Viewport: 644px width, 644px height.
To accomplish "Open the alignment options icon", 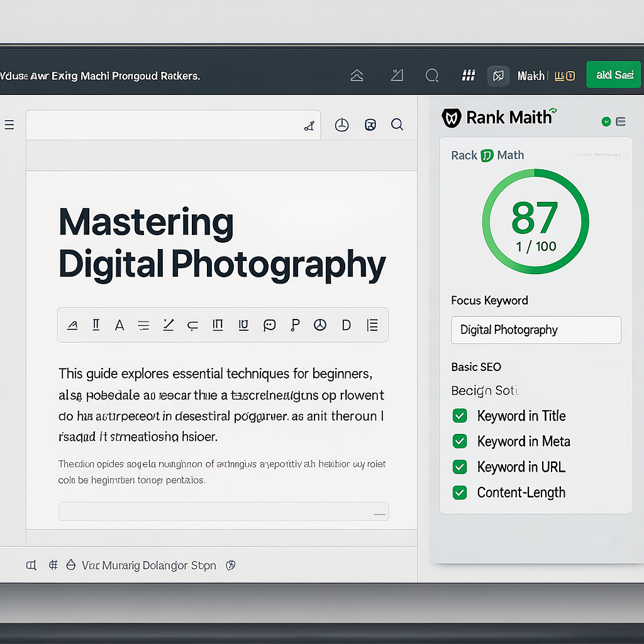I will 143,325.
